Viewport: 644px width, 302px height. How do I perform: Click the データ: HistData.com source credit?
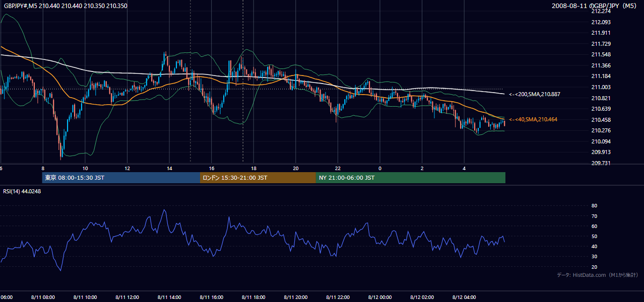598,275
